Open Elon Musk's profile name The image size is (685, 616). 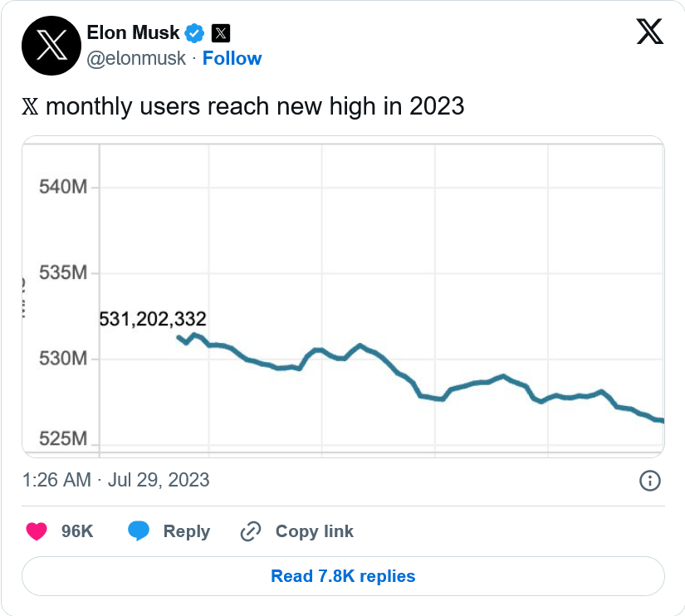133,33
